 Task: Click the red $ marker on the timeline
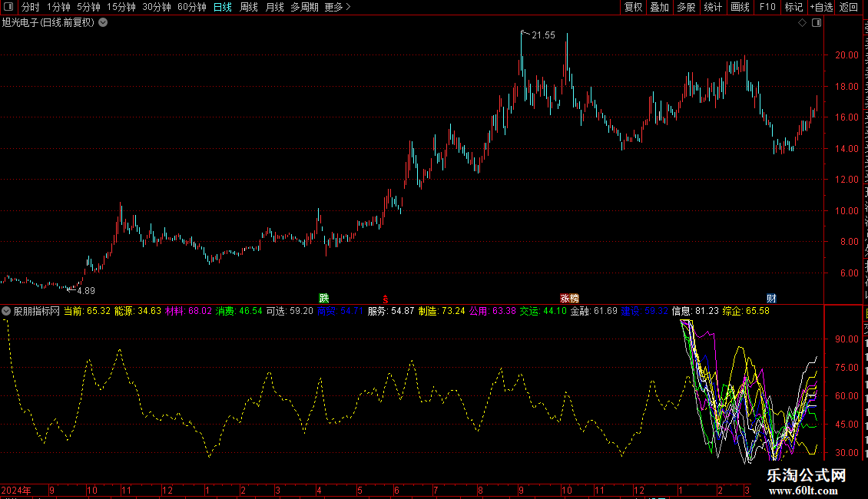coord(386,299)
